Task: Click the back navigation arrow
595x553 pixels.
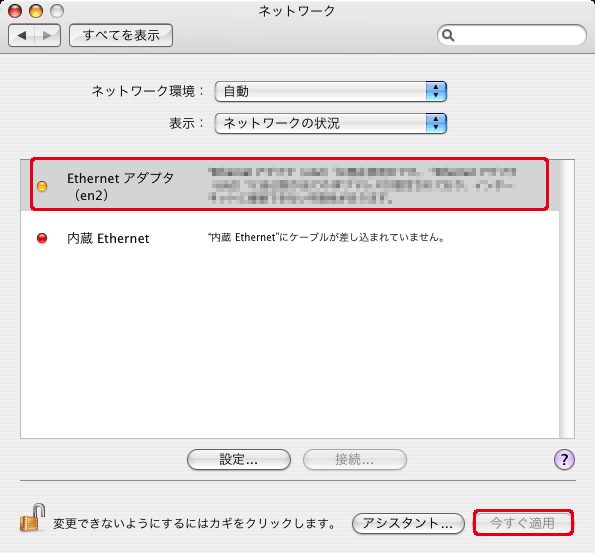Action: click(22, 36)
